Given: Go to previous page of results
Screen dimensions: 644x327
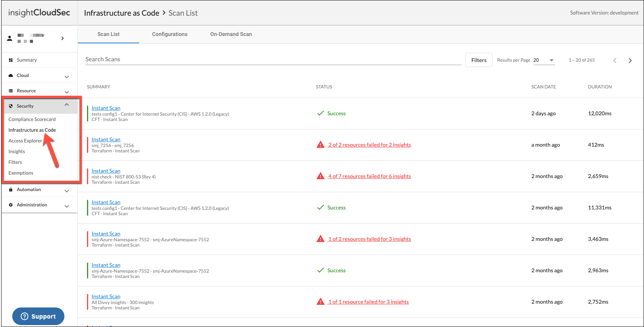Looking at the screenshot, I should (x=615, y=60).
